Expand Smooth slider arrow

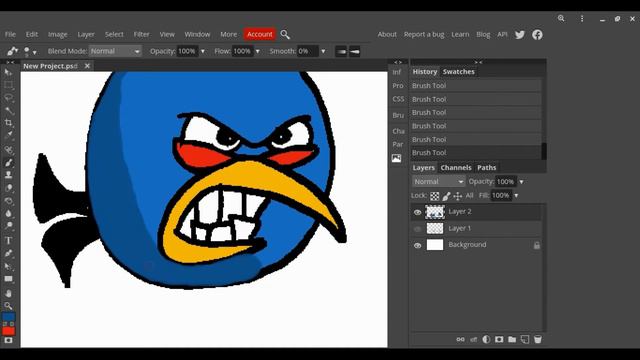tap(323, 51)
